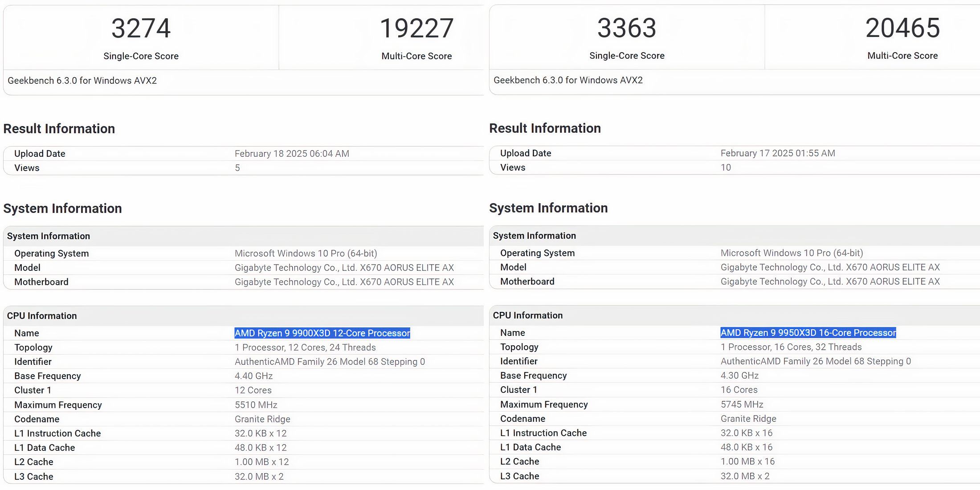Click the right CPU Information table header
The width and height of the screenshot is (980, 490).
point(528,315)
